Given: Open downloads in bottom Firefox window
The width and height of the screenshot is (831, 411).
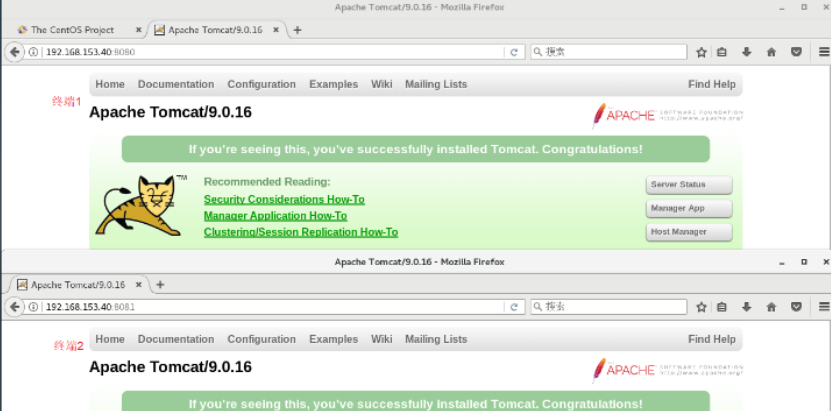Looking at the screenshot, I should click(746, 307).
